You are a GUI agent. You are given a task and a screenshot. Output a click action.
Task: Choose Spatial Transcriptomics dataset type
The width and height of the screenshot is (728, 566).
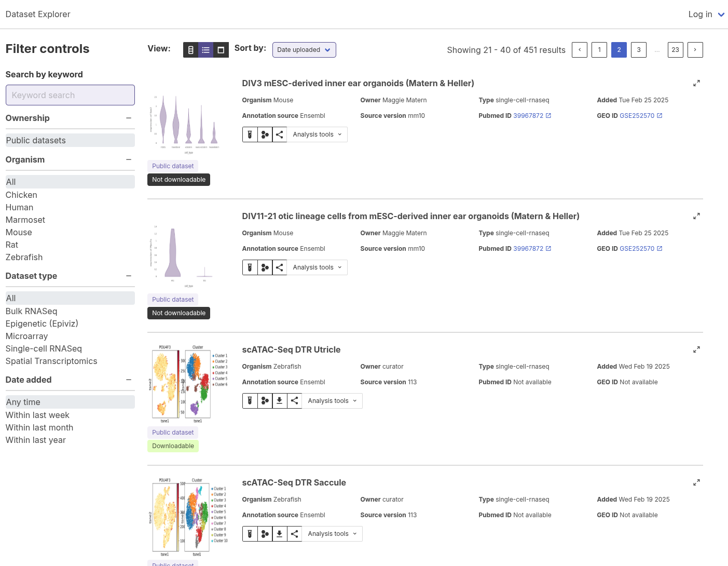pyautogui.click(x=51, y=361)
